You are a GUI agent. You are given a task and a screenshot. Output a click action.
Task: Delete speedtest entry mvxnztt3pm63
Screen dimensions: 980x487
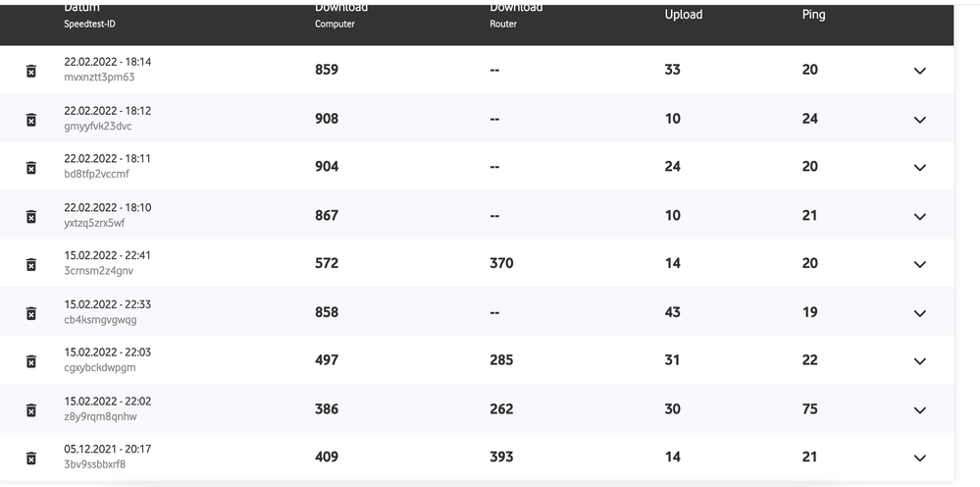30,71
